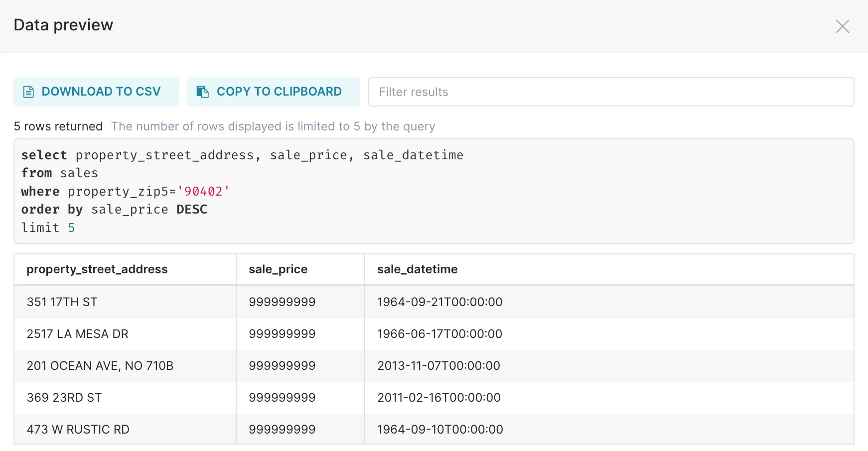This screenshot has width=868, height=451.
Task: Click the "5 rows returned" text
Action: click(58, 126)
